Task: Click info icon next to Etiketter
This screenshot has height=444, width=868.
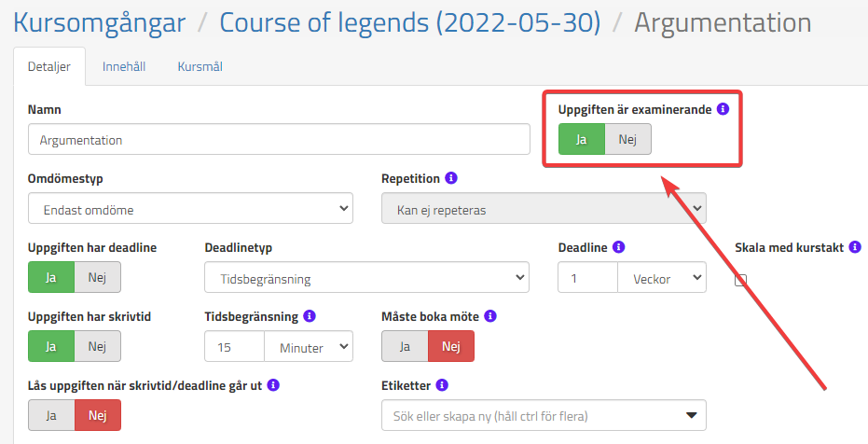Action: click(x=442, y=384)
